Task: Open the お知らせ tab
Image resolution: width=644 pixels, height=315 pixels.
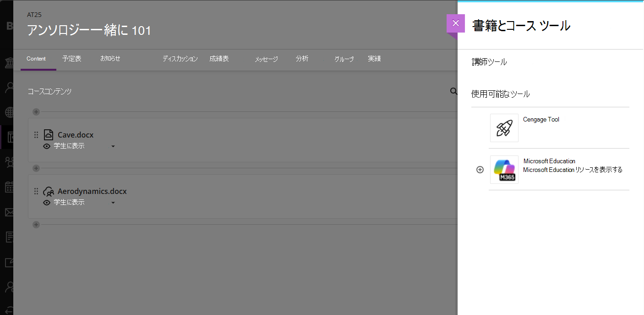Action: (110, 59)
